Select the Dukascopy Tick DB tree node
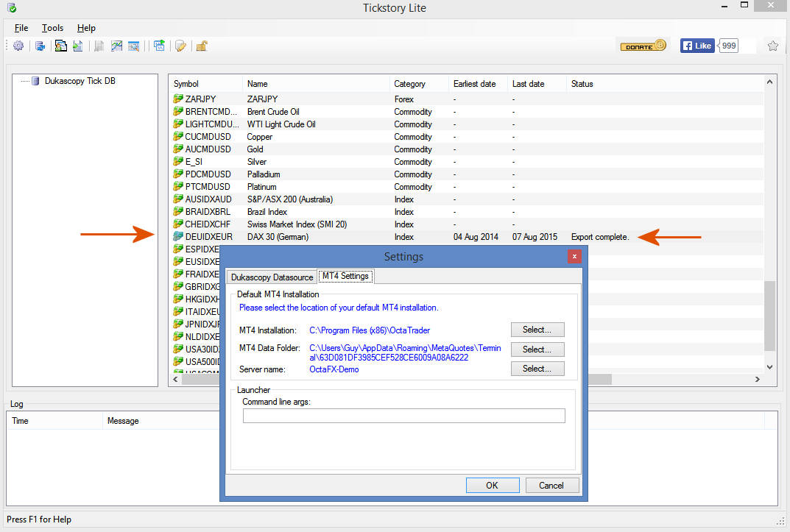 pos(80,80)
